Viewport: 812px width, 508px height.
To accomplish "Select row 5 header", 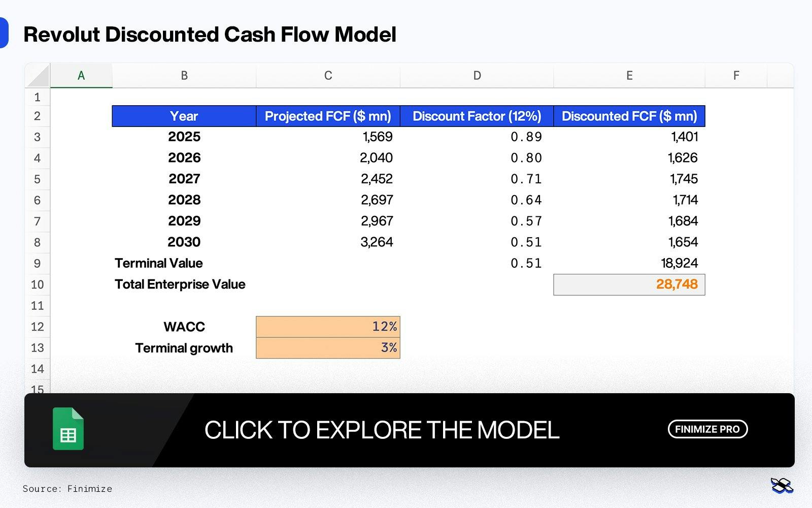I will pyautogui.click(x=38, y=179).
